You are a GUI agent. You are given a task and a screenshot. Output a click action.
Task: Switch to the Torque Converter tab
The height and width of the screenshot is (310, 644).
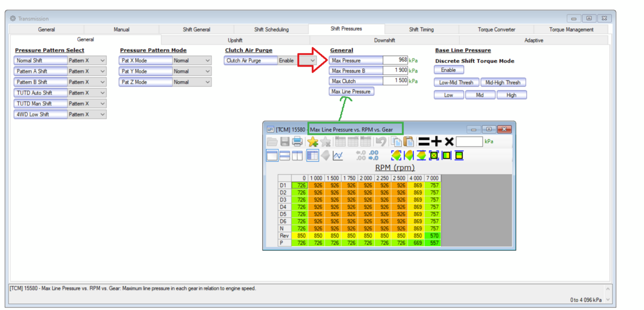496,30
